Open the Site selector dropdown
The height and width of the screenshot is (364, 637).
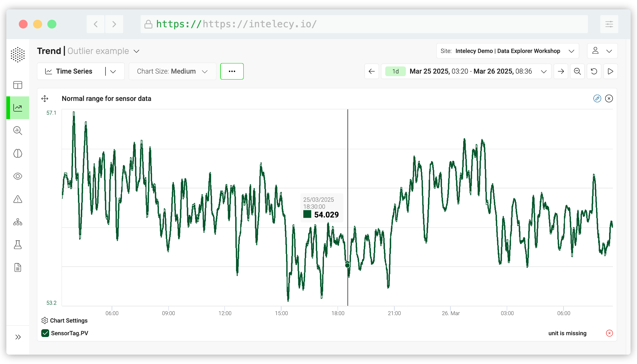tap(507, 51)
